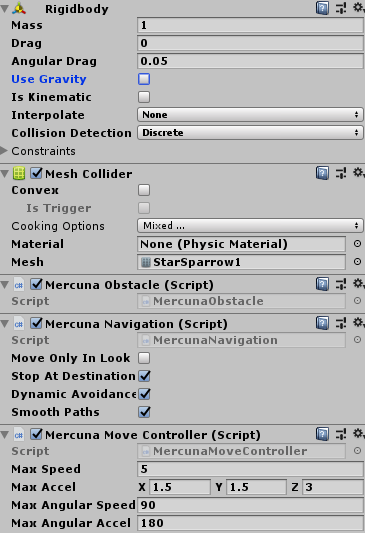Open Rigidbody help reference icon
This screenshot has width=365, height=533.
[x=322, y=8]
